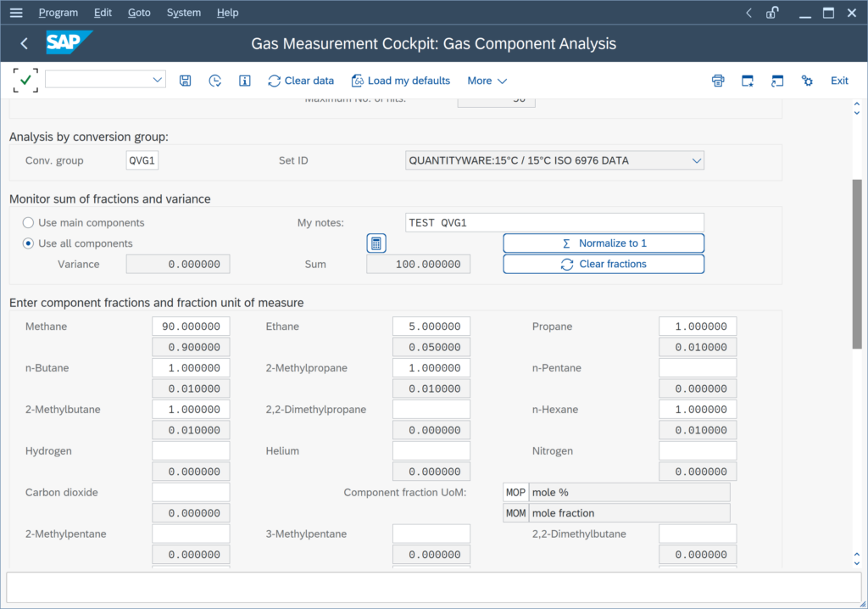
Task: Click the empty n-Pentane input field
Action: click(x=698, y=368)
